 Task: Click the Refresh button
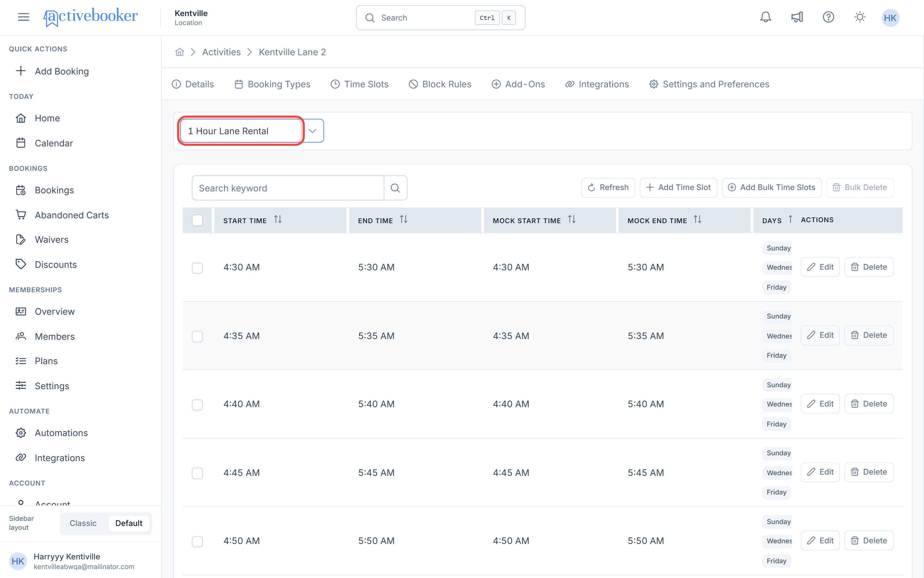608,187
